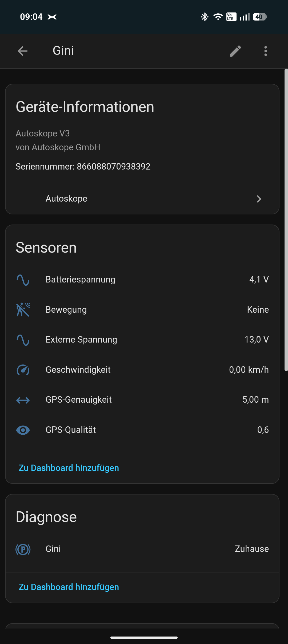Tap the Geschwindigkeit speedometer icon
288x644 pixels.
point(23,370)
